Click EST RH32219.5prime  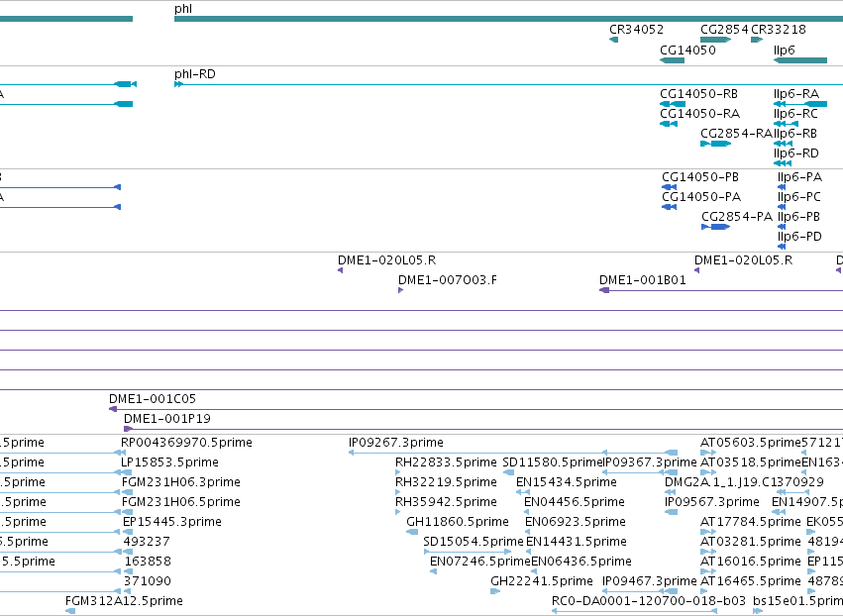446,482
